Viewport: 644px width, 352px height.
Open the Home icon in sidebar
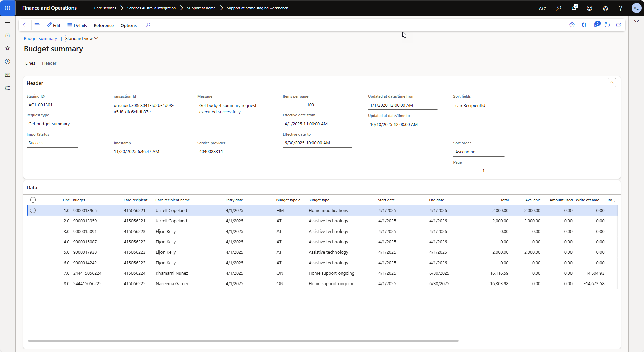pos(7,35)
